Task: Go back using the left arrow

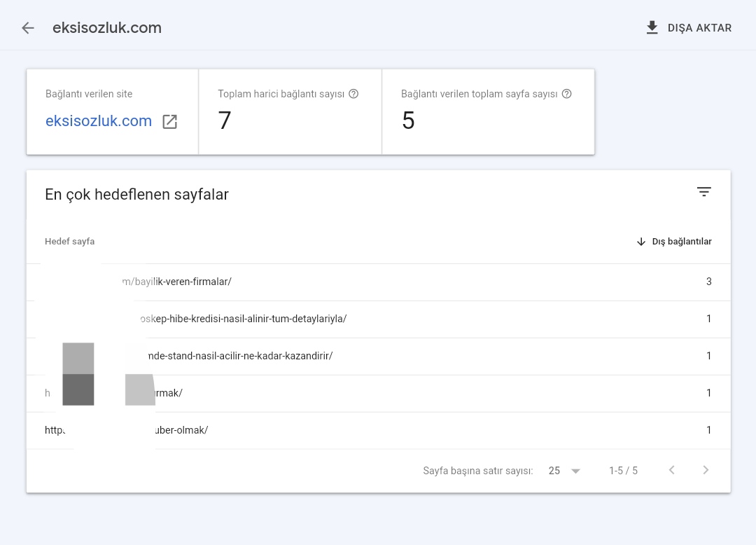Action: pos(28,28)
